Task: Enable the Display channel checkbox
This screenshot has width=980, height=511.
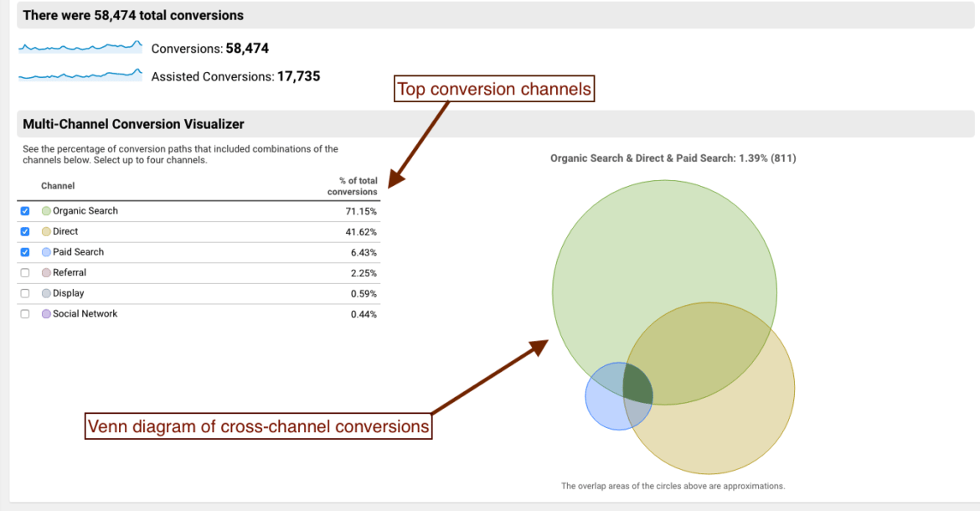Action: point(24,293)
